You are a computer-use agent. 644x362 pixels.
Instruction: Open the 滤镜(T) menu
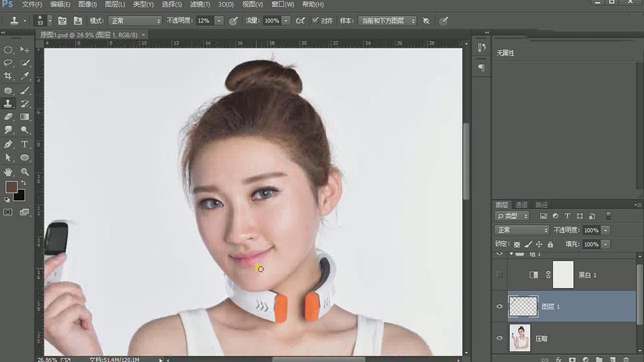[x=200, y=5]
